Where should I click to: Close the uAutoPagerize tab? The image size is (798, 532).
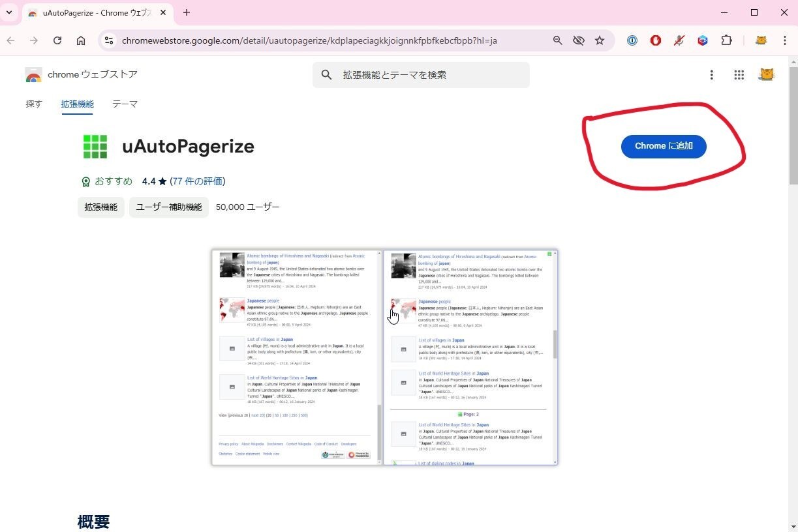[162, 13]
